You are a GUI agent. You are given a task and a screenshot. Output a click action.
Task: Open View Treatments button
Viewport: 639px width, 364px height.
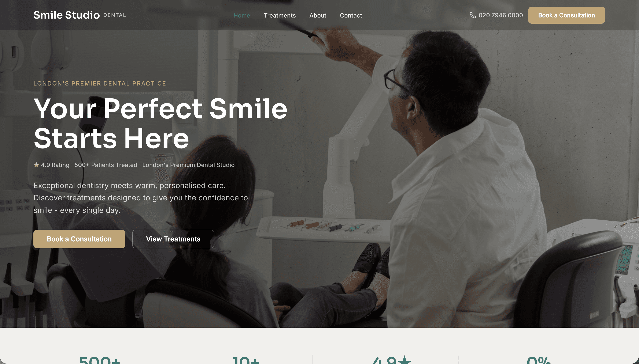pyautogui.click(x=173, y=239)
